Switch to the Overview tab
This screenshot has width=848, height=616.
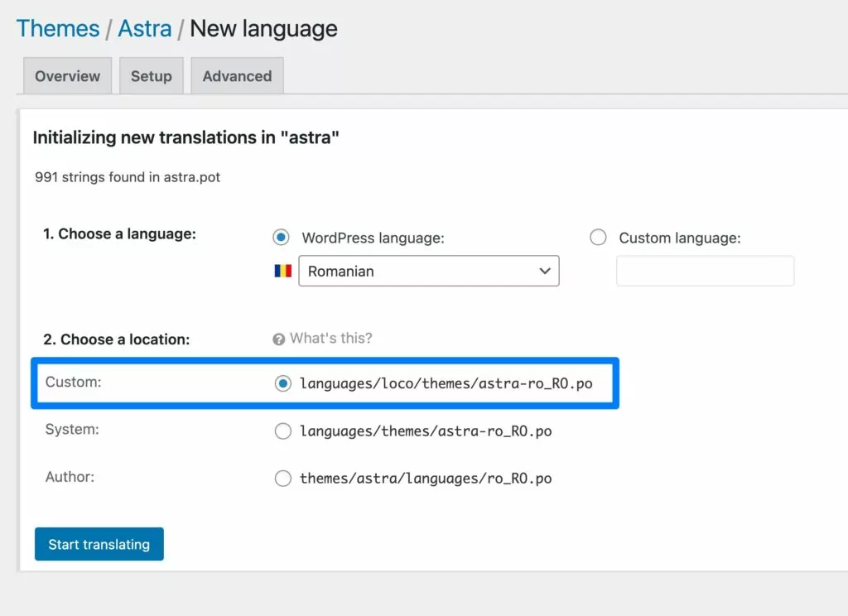pyautogui.click(x=67, y=76)
